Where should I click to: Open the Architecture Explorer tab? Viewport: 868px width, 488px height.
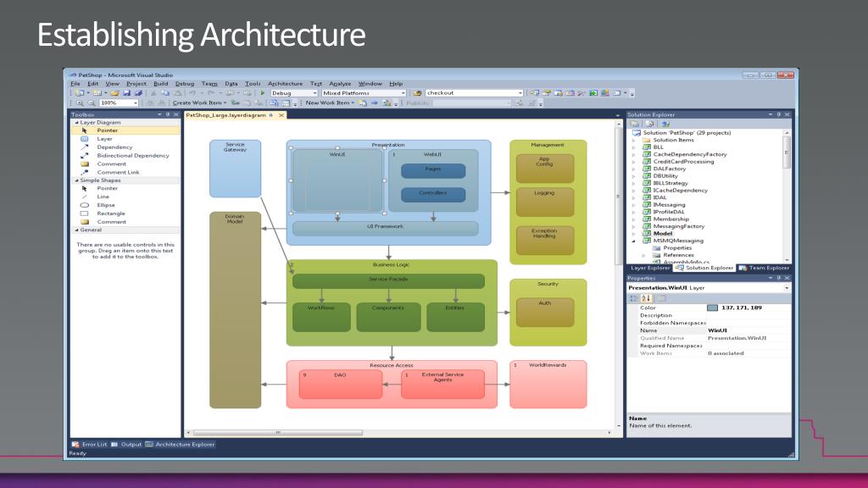[x=180, y=444]
